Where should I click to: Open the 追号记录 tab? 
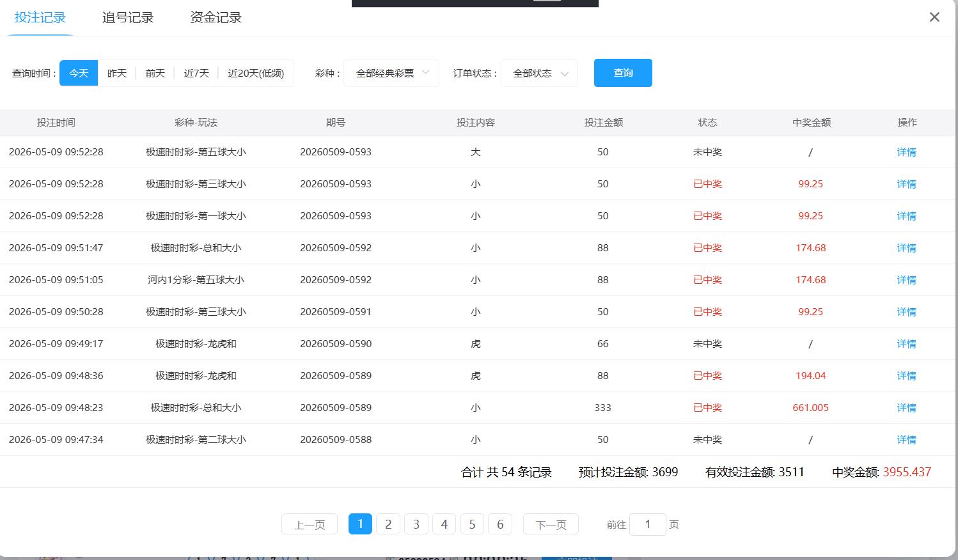click(128, 17)
